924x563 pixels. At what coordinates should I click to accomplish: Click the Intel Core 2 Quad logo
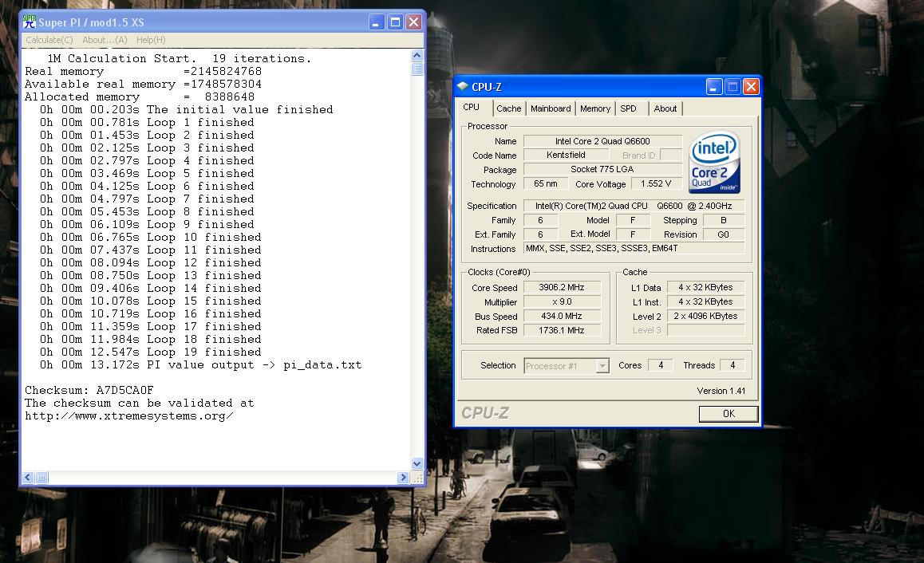click(714, 162)
